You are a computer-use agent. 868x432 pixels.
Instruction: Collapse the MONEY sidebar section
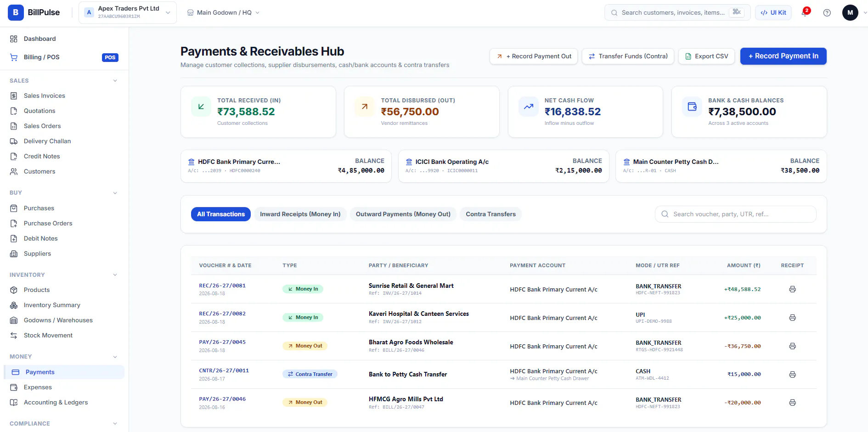pos(115,357)
